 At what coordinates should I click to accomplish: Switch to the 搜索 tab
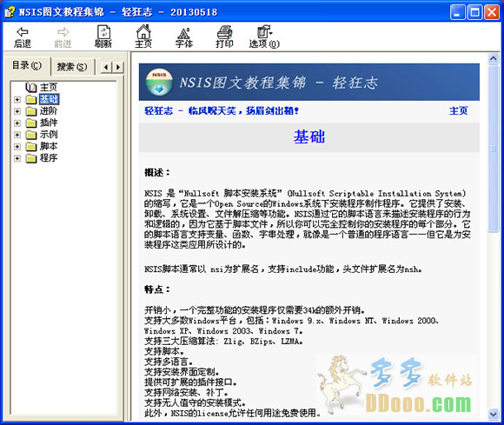click(x=72, y=67)
